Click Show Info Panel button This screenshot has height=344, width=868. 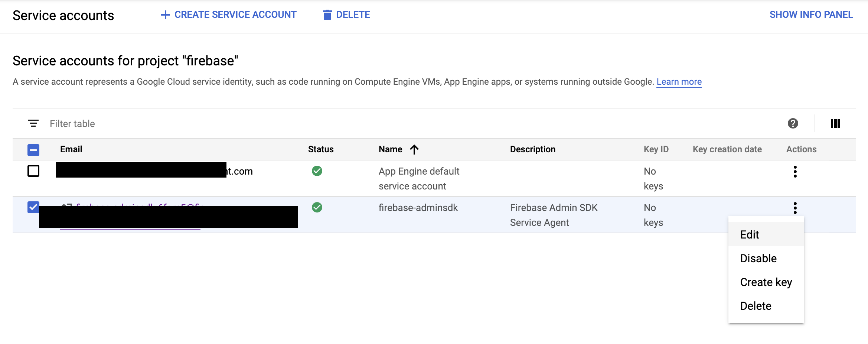click(x=811, y=15)
